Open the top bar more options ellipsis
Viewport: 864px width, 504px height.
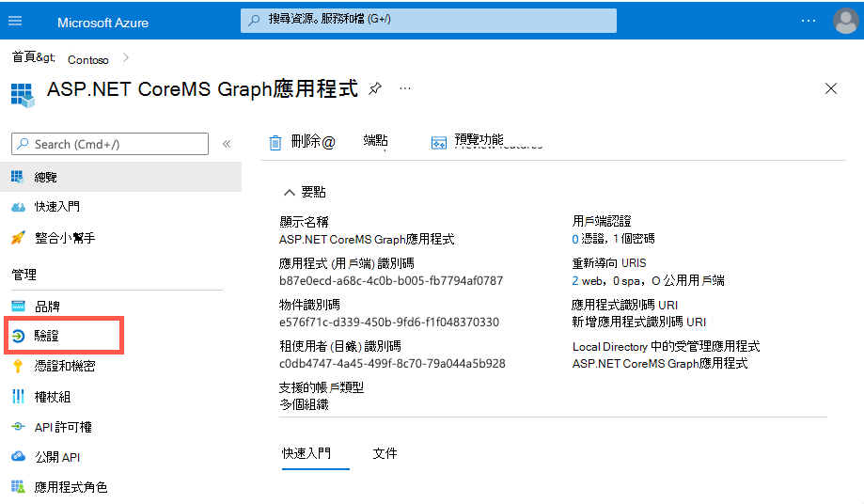809,21
